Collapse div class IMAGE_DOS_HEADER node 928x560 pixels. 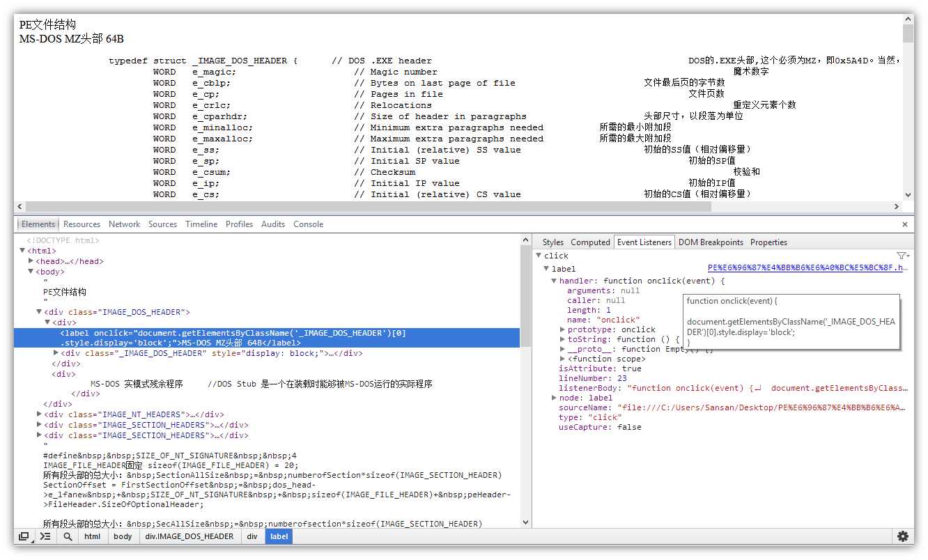[x=40, y=312]
